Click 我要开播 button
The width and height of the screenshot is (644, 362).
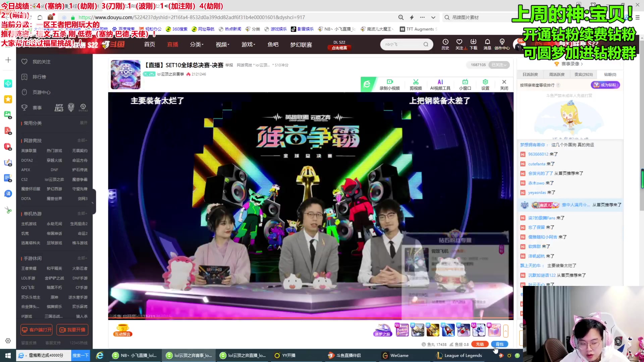click(x=72, y=330)
